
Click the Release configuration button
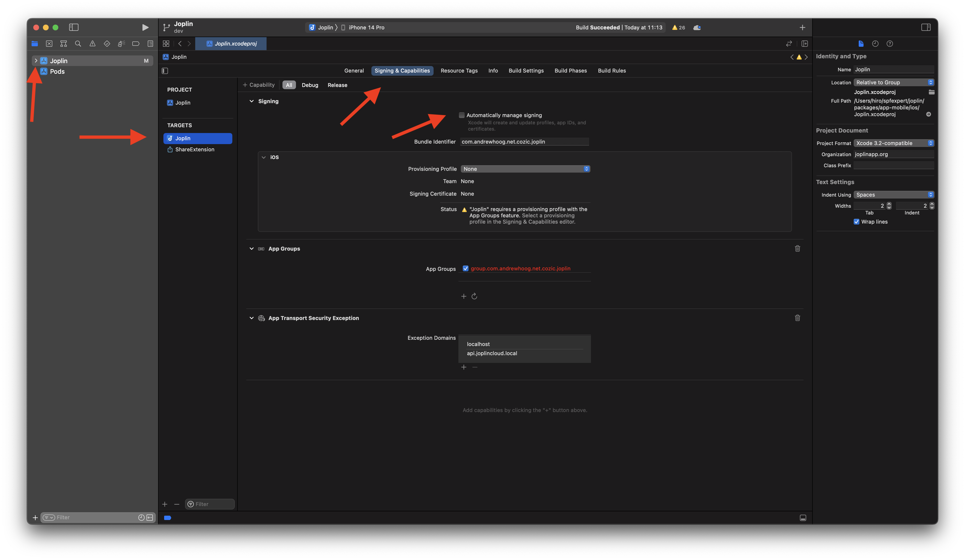(x=337, y=85)
